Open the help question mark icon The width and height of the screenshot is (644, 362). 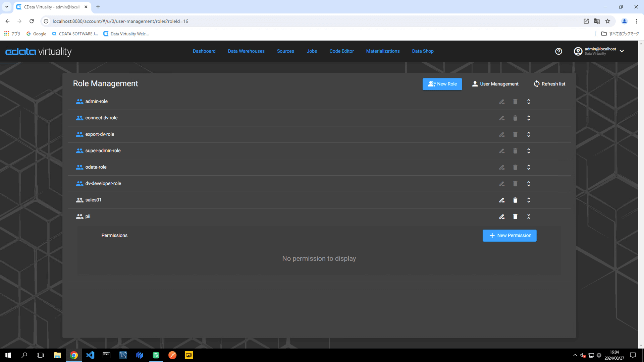point(558,51)
